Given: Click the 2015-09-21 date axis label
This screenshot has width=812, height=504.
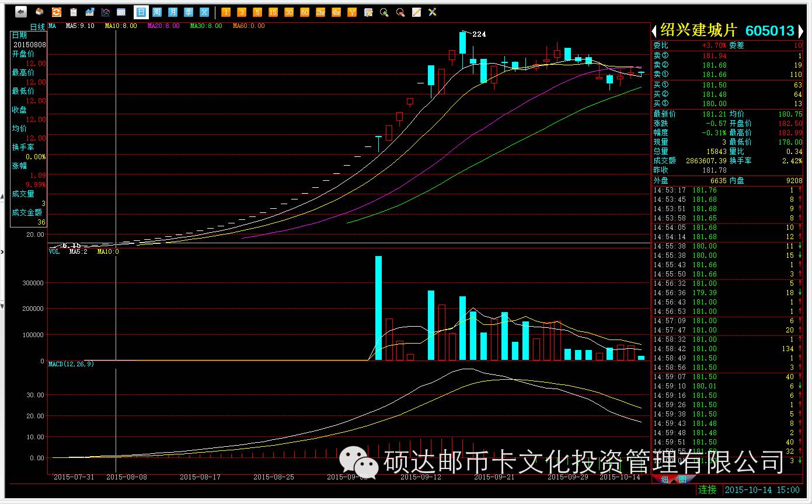Looking at the screenshot, I should (x=494, y=477).
